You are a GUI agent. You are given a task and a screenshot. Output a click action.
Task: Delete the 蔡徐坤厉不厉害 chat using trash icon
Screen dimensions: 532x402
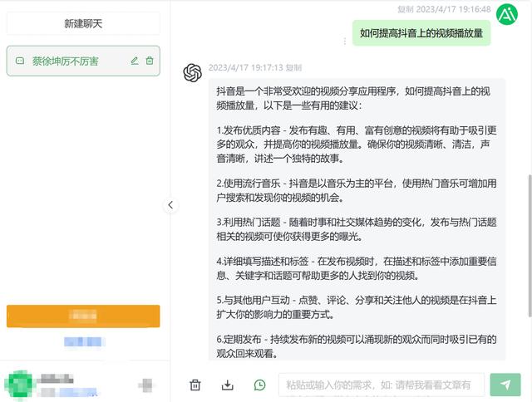(x=150, y=61)
